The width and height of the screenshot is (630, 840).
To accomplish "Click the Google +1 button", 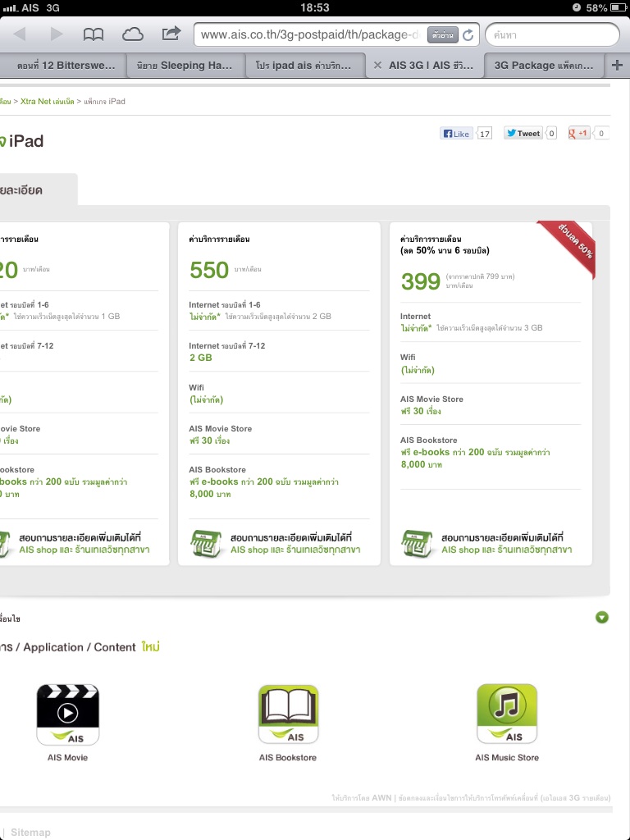I will click(x=579, y=134).
